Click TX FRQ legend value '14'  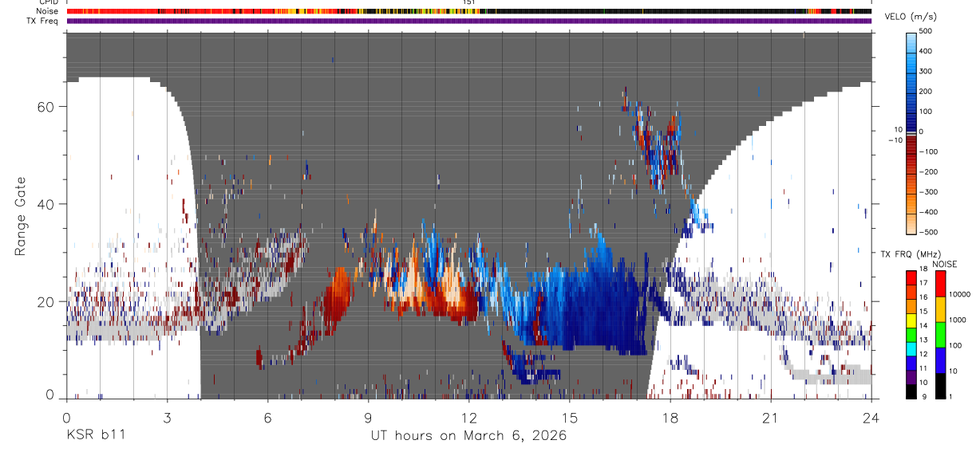point(924,325)
